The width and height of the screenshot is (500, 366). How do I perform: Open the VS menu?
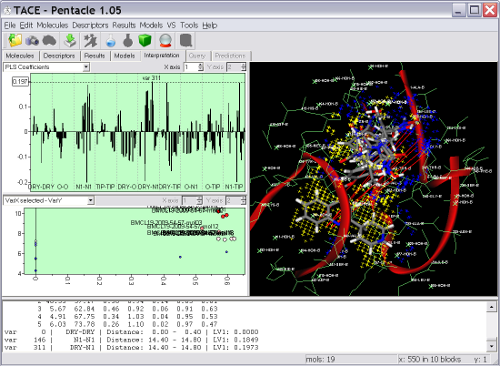click(171, 25)
